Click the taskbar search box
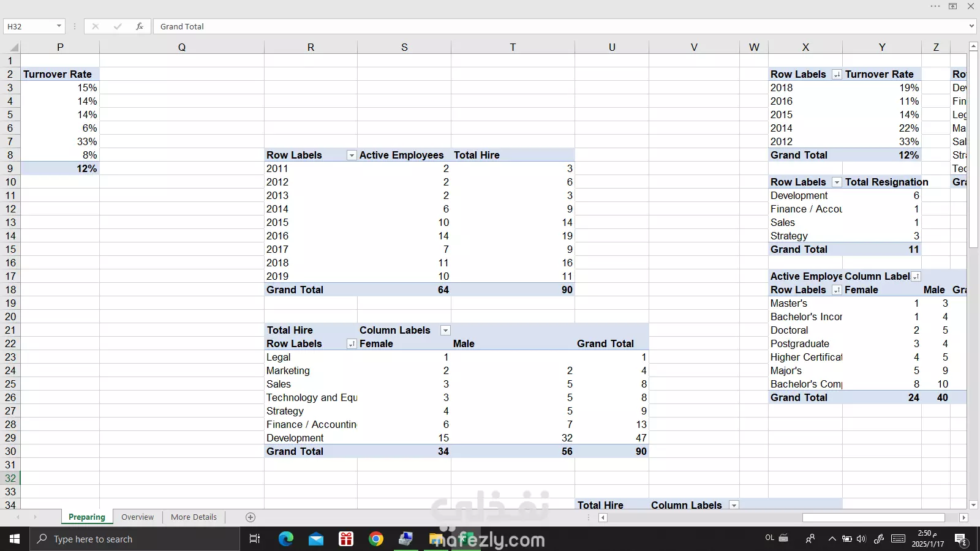 point(135,539)
